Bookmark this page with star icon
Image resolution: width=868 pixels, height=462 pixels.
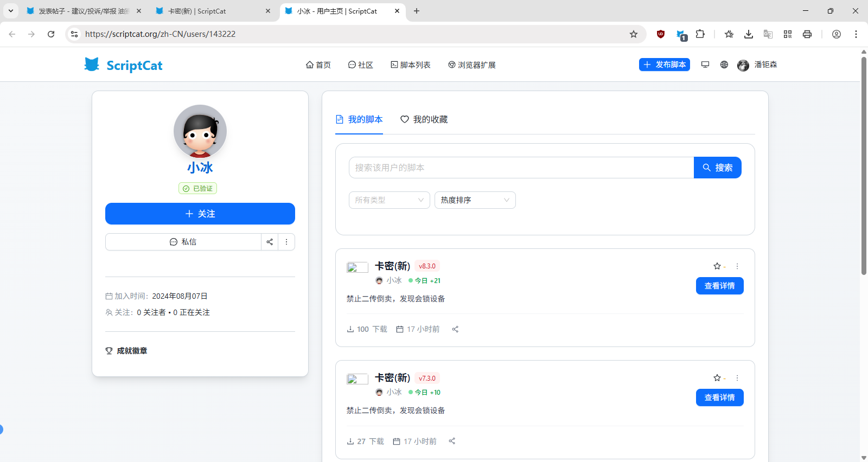tap(634, 34)
